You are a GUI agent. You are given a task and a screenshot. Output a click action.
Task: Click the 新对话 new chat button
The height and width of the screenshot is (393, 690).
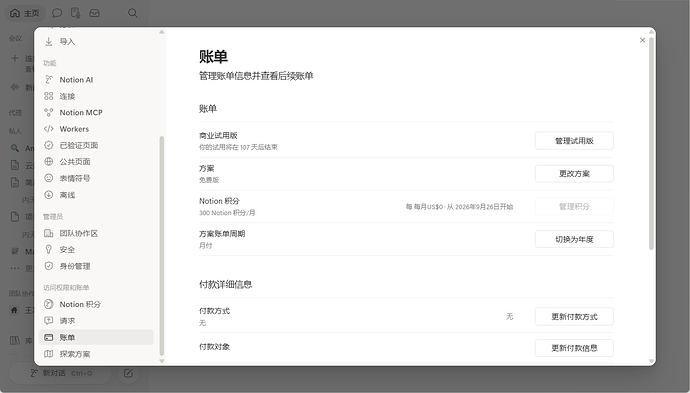(x=61, y=373)
